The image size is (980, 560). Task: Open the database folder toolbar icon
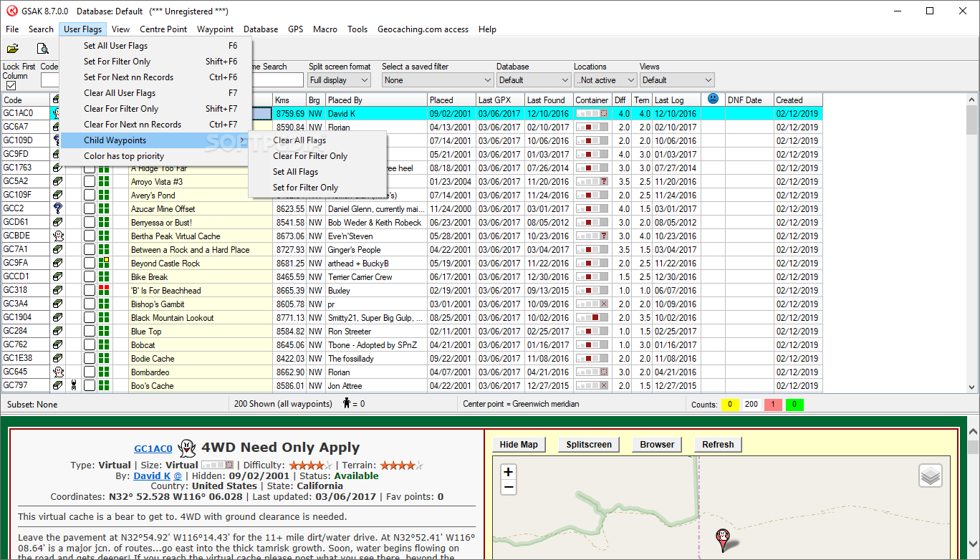click(12, 49)
